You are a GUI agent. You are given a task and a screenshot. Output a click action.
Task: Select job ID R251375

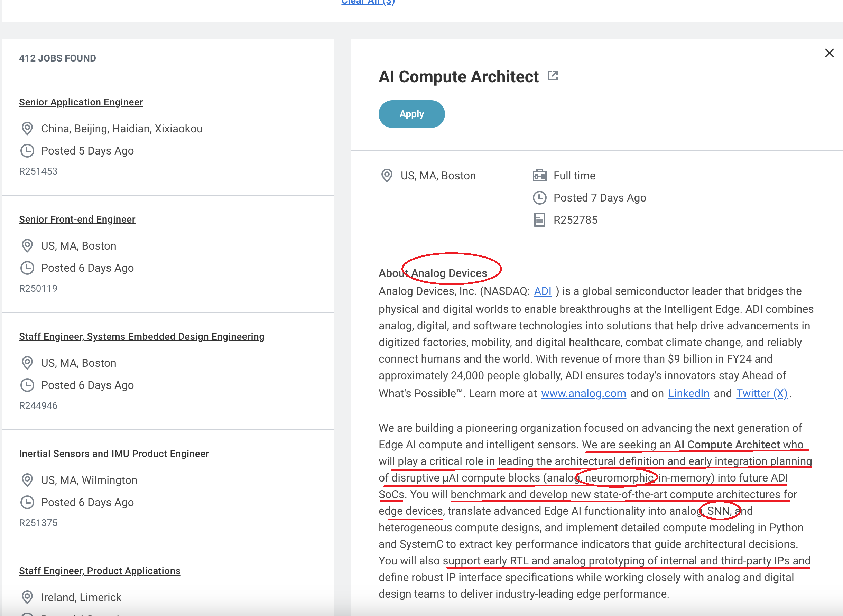click(x=38, y=522)
